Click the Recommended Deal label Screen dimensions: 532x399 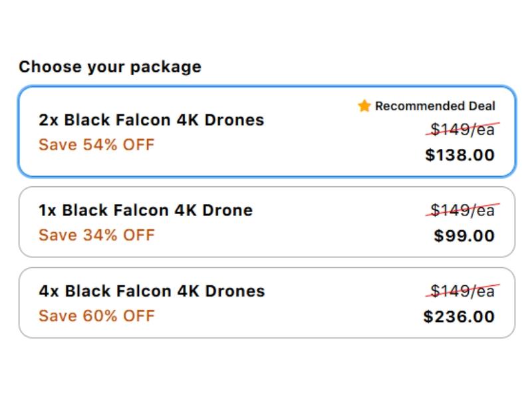(435, 106)
